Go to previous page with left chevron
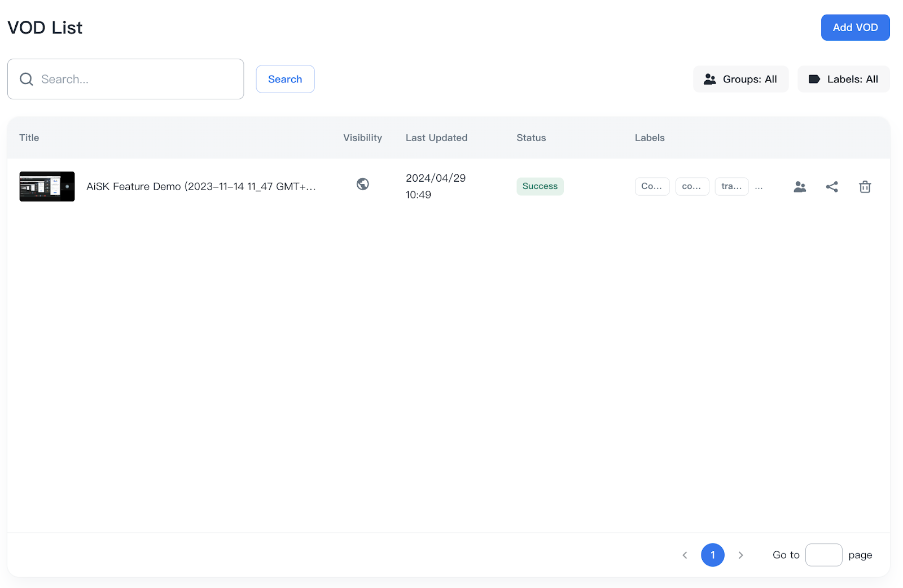The width and height of the screenshot is (903, 588). [x=685, y=555]
